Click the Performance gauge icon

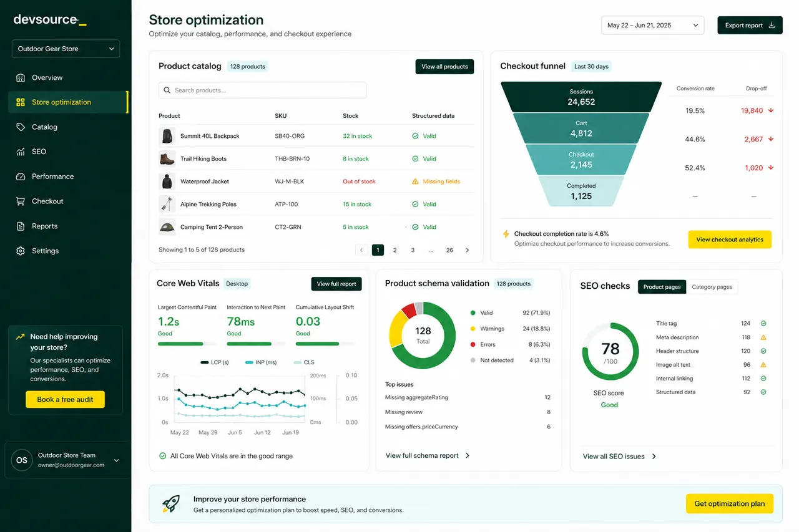click(20, 177)
